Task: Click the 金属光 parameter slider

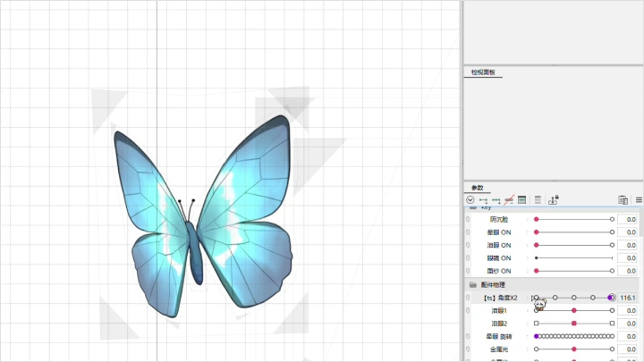Action: (573, 349)
